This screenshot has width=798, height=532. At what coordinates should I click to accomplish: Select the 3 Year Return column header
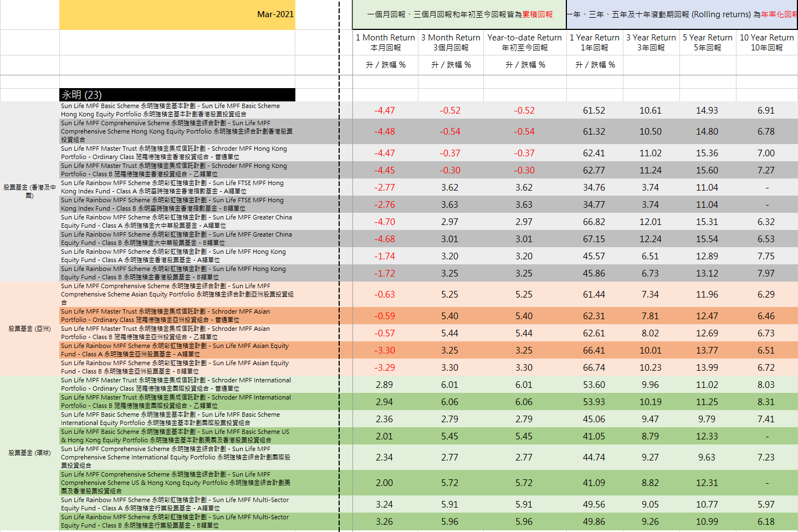pos(651,42)
